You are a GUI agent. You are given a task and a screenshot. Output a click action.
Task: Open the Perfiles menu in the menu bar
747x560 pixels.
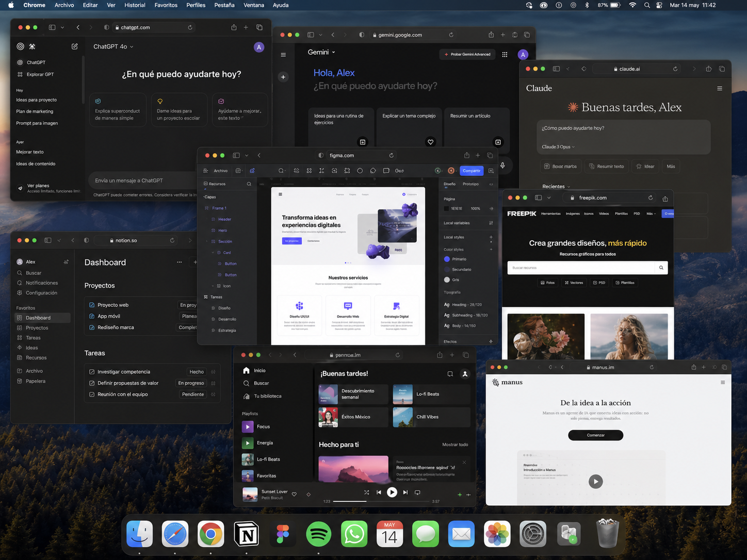click(196, 5)
